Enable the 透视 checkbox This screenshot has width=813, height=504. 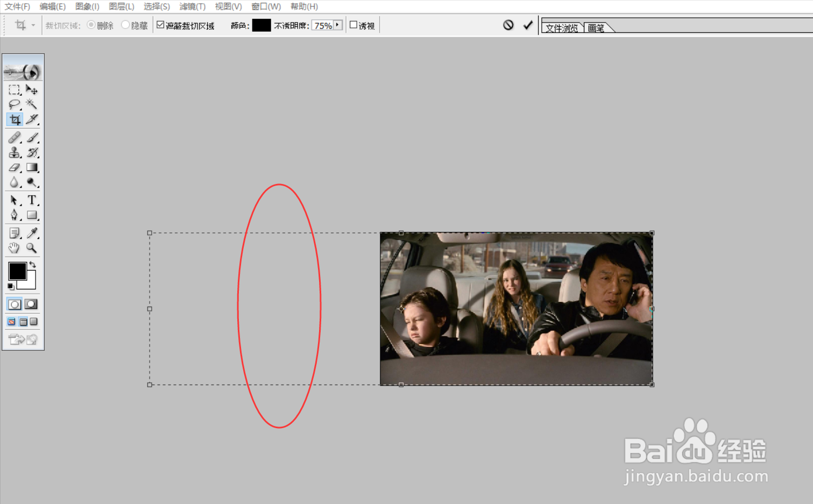tap(354, 25)
